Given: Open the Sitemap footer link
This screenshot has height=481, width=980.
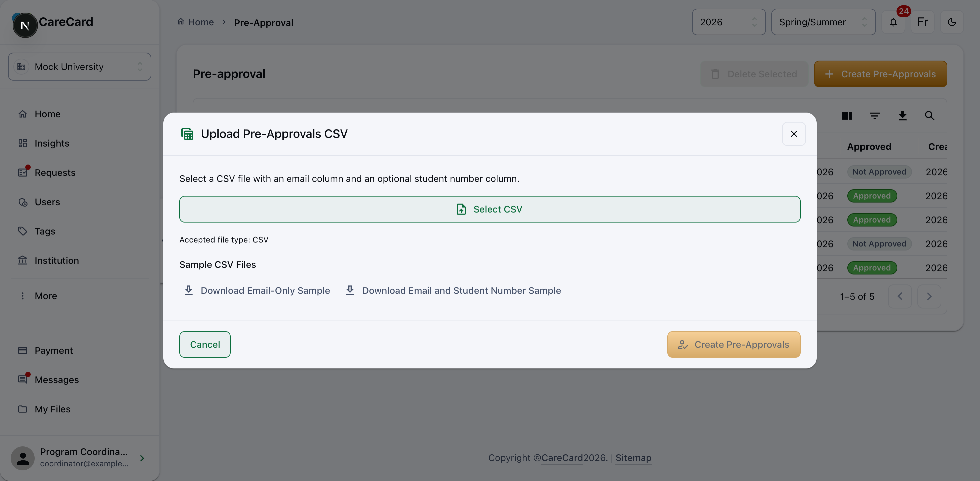Looking at the screenshot, I should pyautogui.click(x=633, y=458).
